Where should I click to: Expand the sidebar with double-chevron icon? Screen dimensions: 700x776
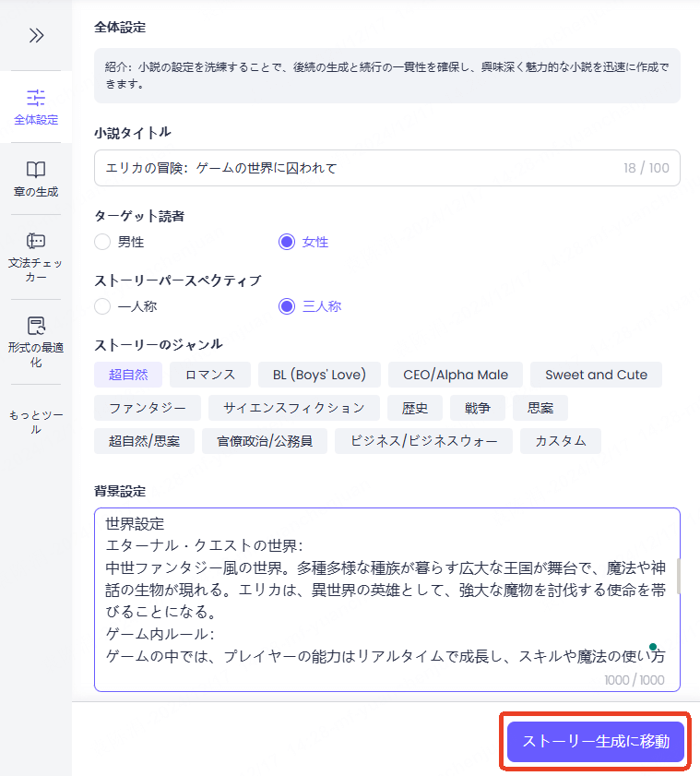tap(36, 36)
